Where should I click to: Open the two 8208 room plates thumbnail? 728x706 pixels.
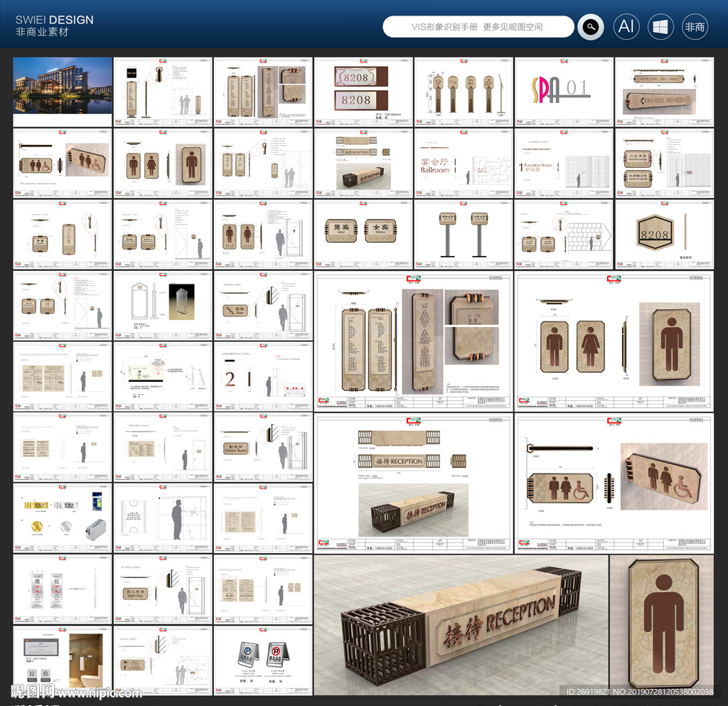point(363,92)
